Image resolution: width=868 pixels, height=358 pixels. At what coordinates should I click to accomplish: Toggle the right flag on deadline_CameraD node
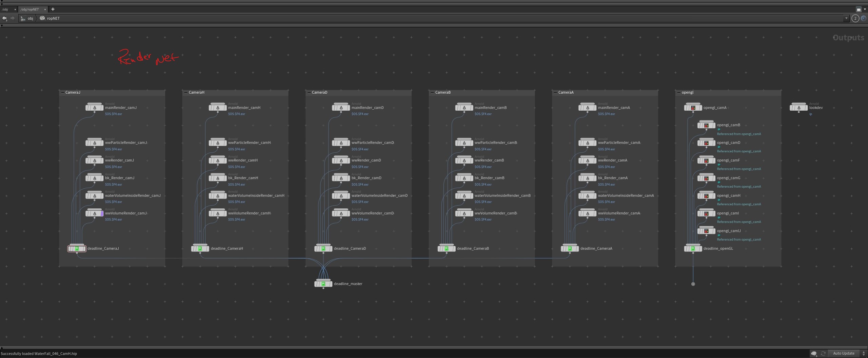[331, 249]
